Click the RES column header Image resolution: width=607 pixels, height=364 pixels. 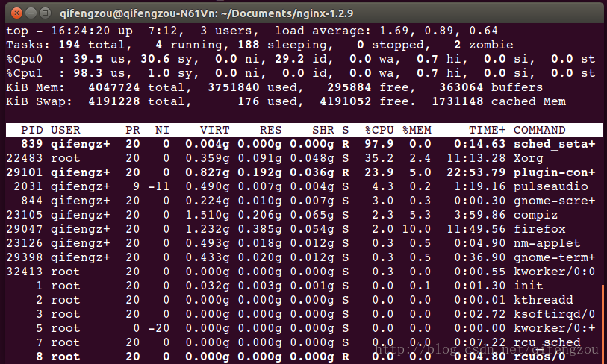[270, 130]
